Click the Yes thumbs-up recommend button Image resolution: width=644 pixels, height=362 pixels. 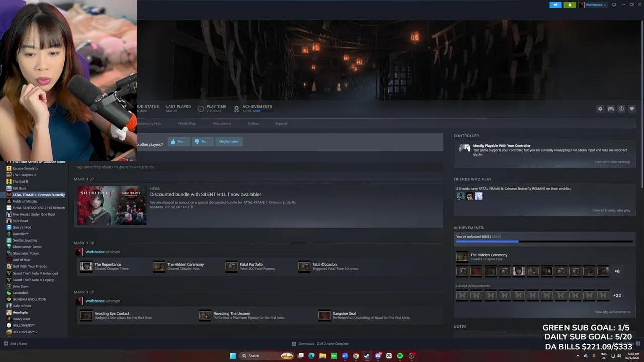[x=179, y=142]
